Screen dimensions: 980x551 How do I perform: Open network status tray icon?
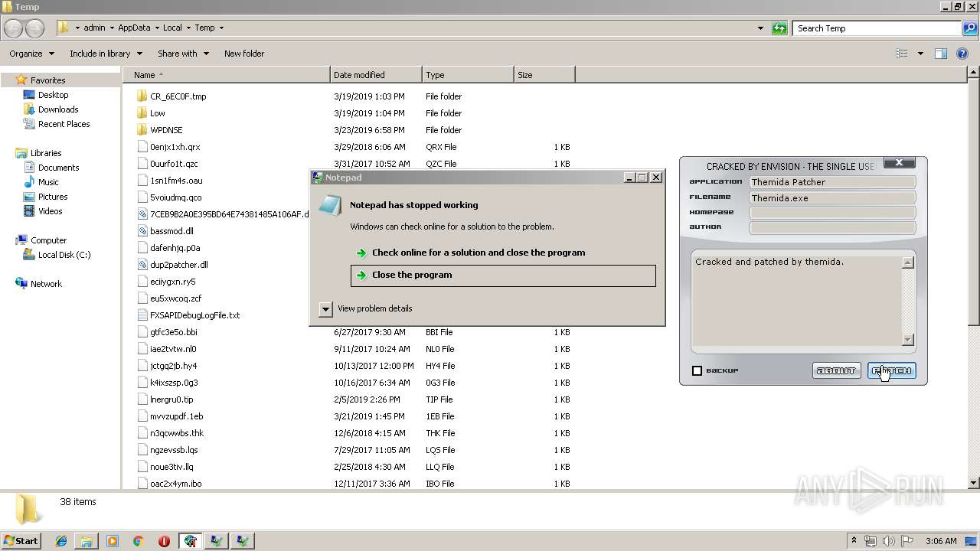[871, 541]
